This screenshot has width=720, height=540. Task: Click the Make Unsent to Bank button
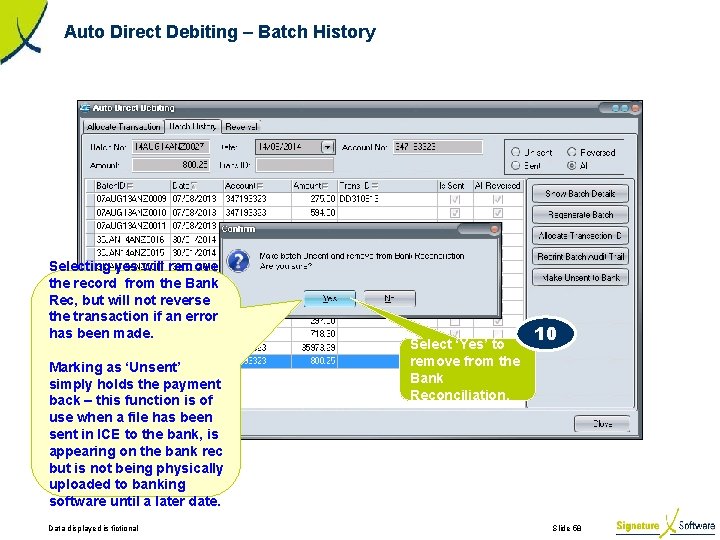580,277
